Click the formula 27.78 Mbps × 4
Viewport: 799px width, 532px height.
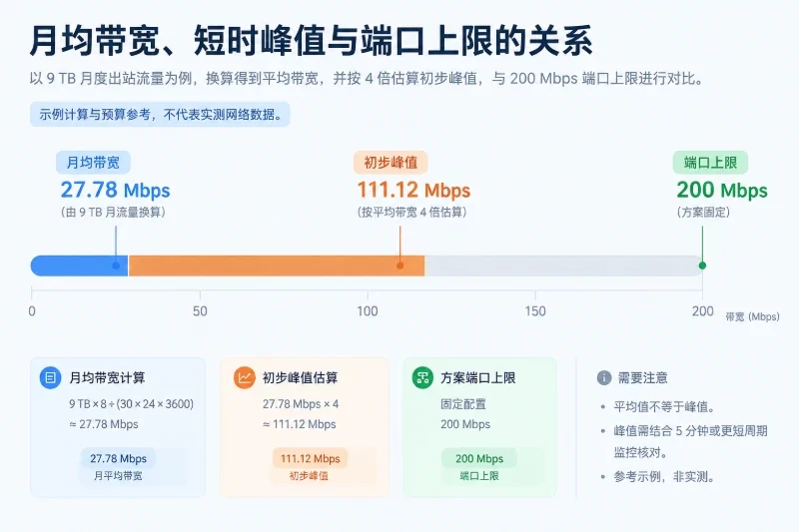[301, 404]
